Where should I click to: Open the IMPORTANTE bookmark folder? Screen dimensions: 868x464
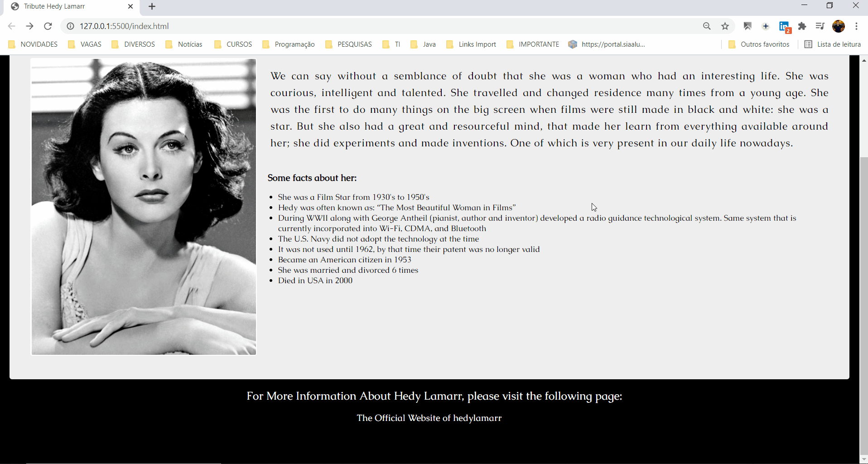(x=533, y=44)
